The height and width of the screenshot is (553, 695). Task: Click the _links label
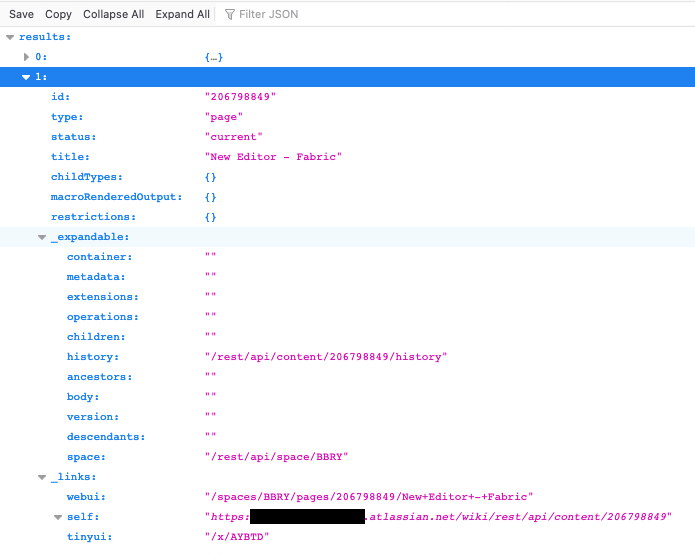[x=74, y=477]
